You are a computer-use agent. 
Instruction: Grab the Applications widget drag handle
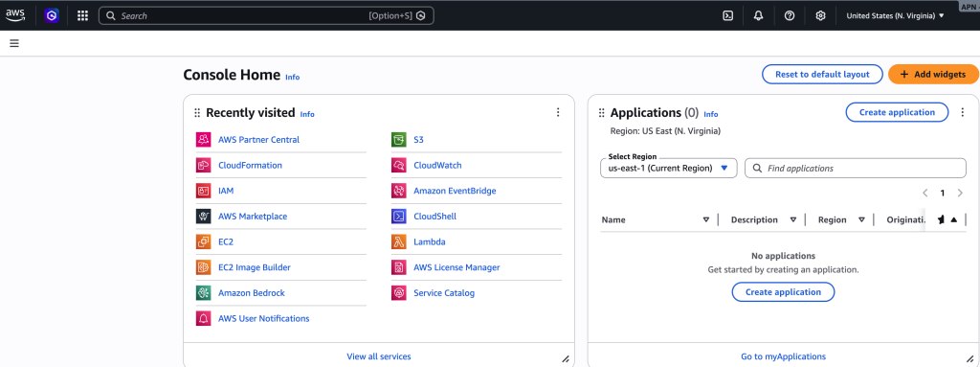click(x=601, y=113)
